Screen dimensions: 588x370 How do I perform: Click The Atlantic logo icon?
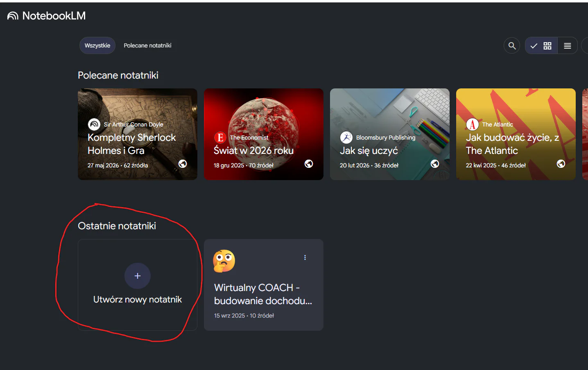coord(473,124)
